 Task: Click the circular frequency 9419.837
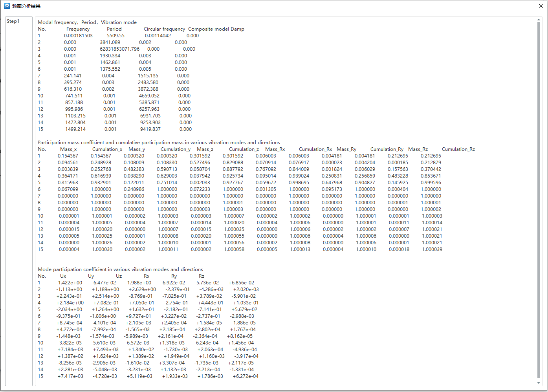pos(150,129)
